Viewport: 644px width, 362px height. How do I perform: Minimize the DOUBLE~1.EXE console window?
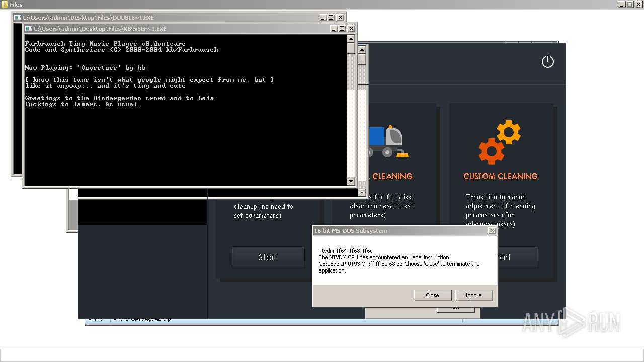(322, 18)
